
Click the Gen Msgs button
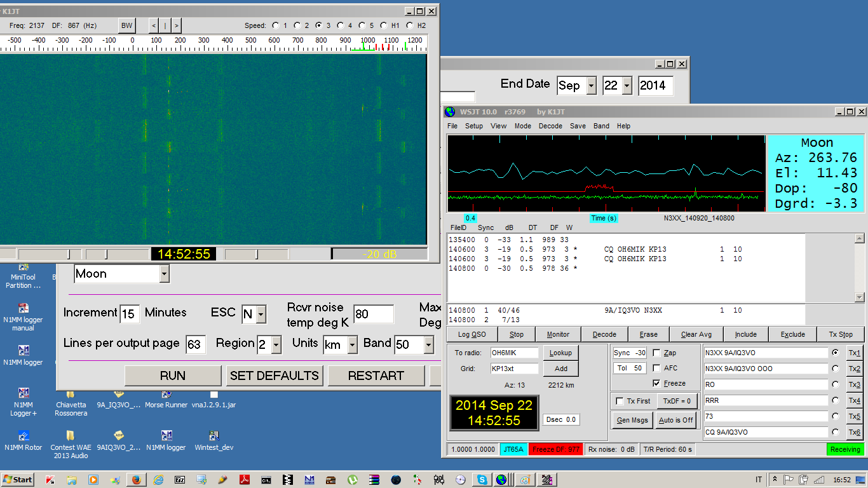click(632, 420)
